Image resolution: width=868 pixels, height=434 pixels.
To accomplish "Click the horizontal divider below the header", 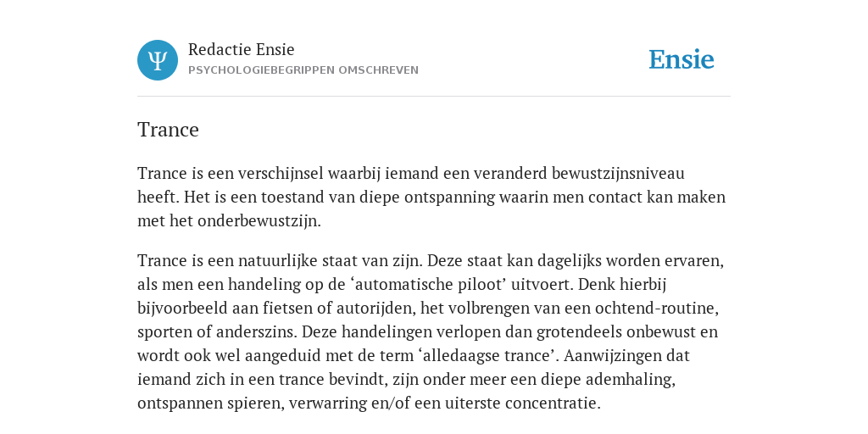I will (x=434, y=97).
